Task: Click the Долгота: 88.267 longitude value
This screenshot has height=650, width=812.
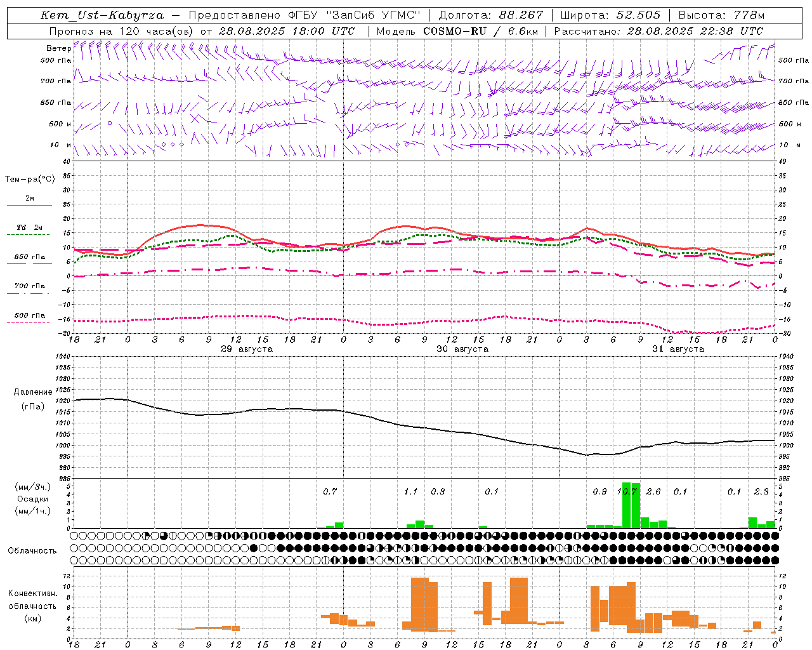Action: (x=491, y=15)
